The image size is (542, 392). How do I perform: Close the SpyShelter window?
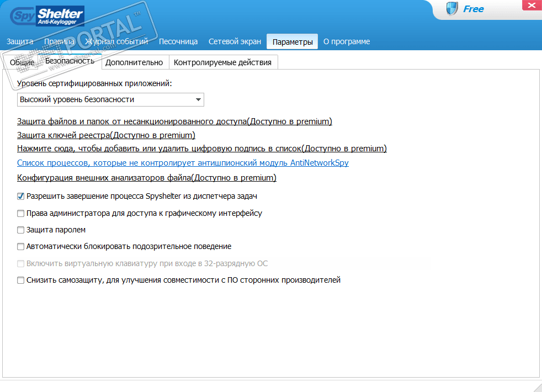[x=532, y=5]
